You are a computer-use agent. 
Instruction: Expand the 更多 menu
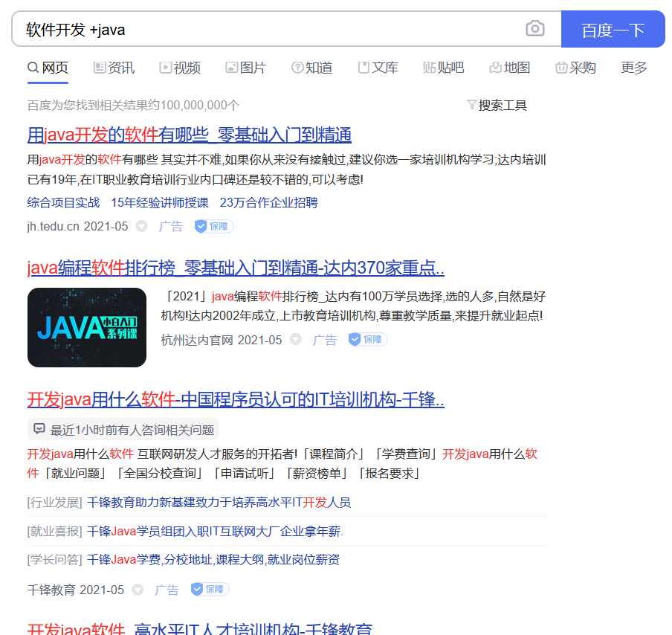tap(634, 68)
